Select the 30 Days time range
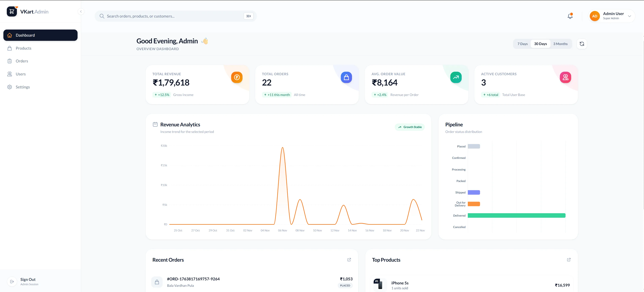Image resolution: width=644 pixels, height=292 pixels. coord(541,44)
